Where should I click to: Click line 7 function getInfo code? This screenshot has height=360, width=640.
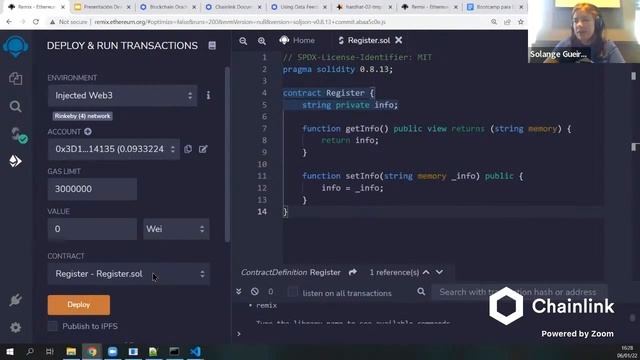coord(437,129)
